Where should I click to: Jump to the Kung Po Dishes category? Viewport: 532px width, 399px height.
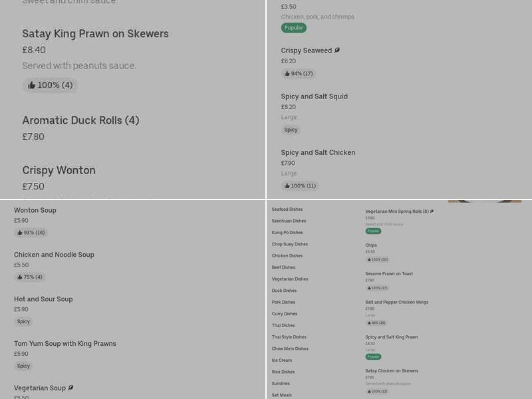point(287,233)
